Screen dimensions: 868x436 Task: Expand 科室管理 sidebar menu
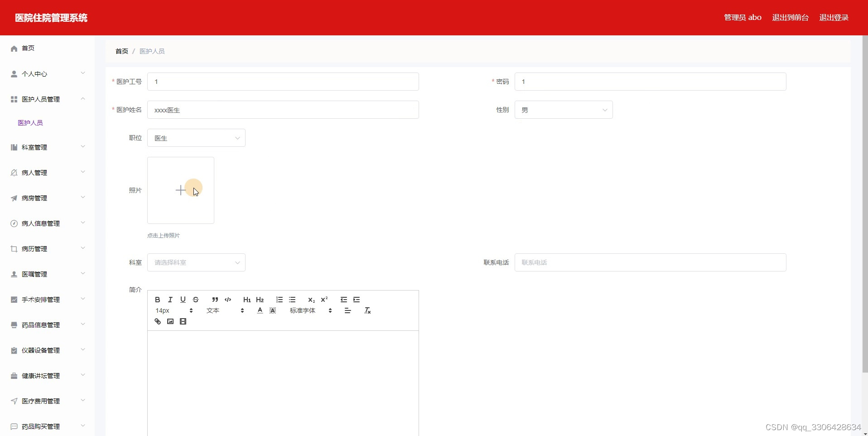coord(47,147)
